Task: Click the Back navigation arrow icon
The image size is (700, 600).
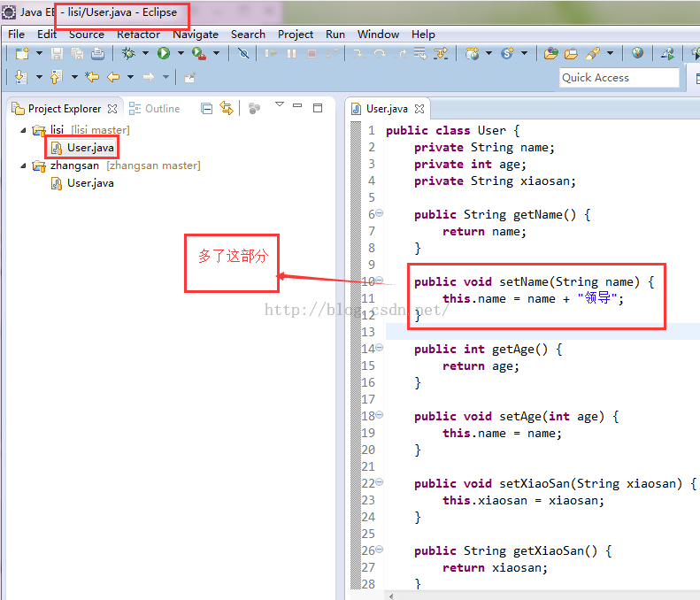Action: coord(113,77)
